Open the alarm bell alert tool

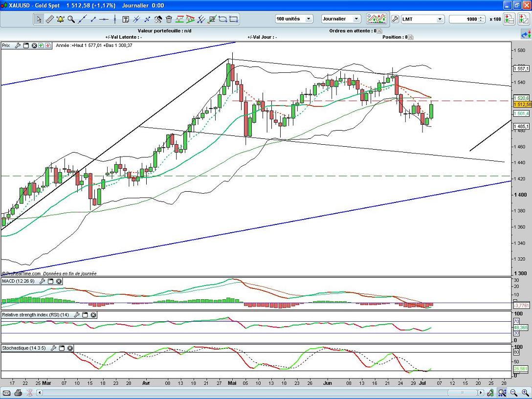(60, 19)
